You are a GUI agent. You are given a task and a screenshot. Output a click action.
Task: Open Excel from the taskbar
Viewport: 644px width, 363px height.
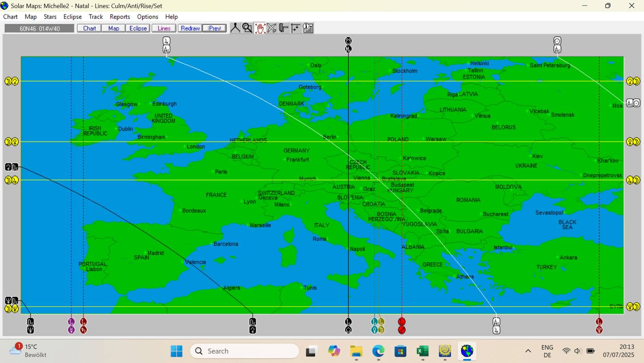pyautogui.click(x=422, y=351)
